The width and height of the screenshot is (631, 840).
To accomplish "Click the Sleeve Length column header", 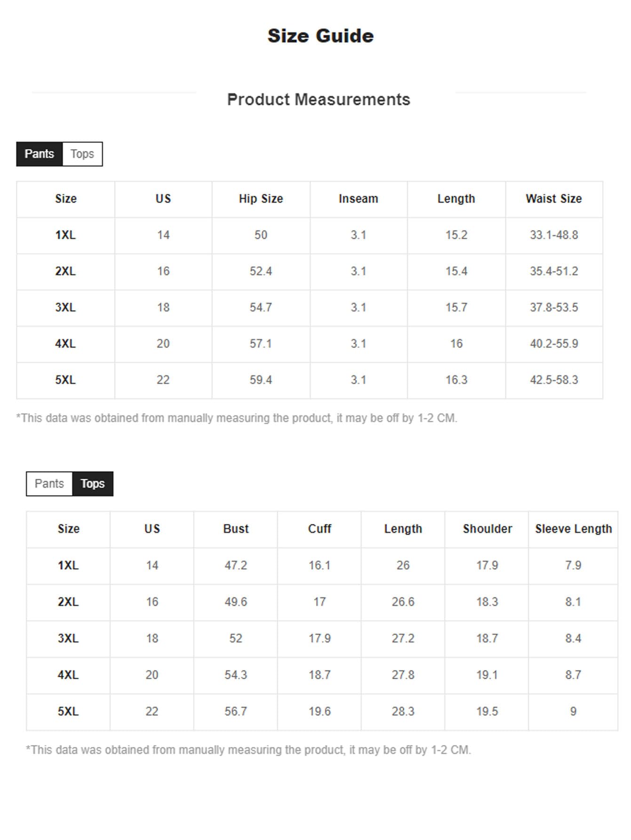I will (x=573, y=529).
